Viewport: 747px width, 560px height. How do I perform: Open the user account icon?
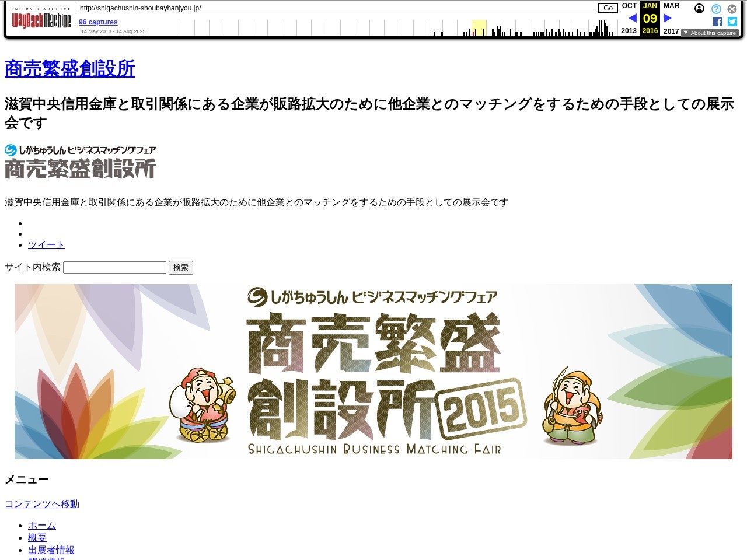click(699, 9)
